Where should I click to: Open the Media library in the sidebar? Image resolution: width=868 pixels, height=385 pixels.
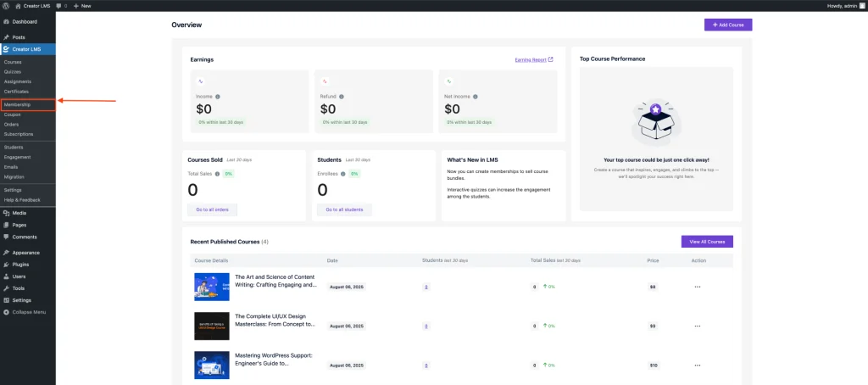[x=19, y=213]
